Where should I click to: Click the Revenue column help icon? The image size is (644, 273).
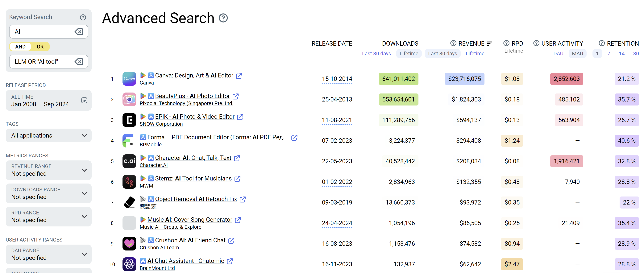(x=453, y=43)
